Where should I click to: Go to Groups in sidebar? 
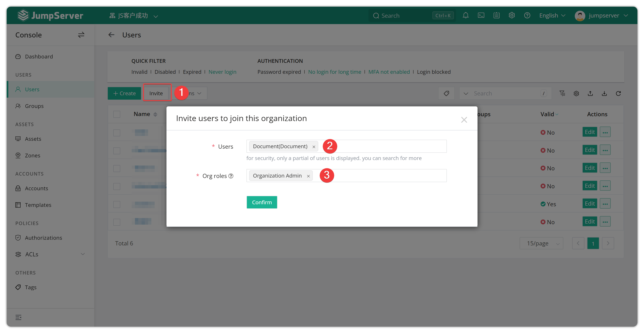point(34,106)
